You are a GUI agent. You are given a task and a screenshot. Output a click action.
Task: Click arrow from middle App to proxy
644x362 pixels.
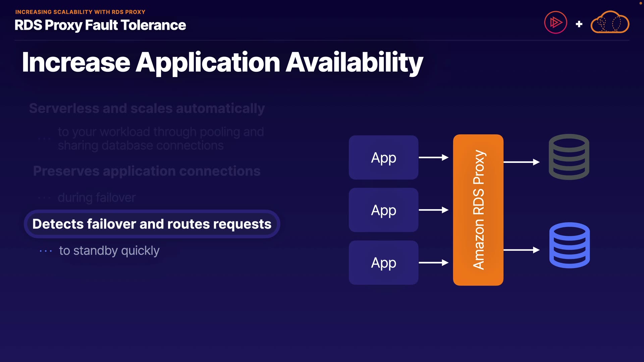433,210
